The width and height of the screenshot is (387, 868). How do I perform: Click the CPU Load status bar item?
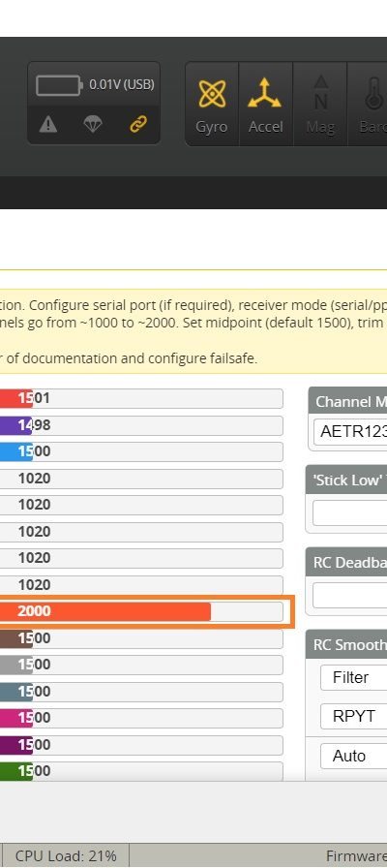[66, 855]
